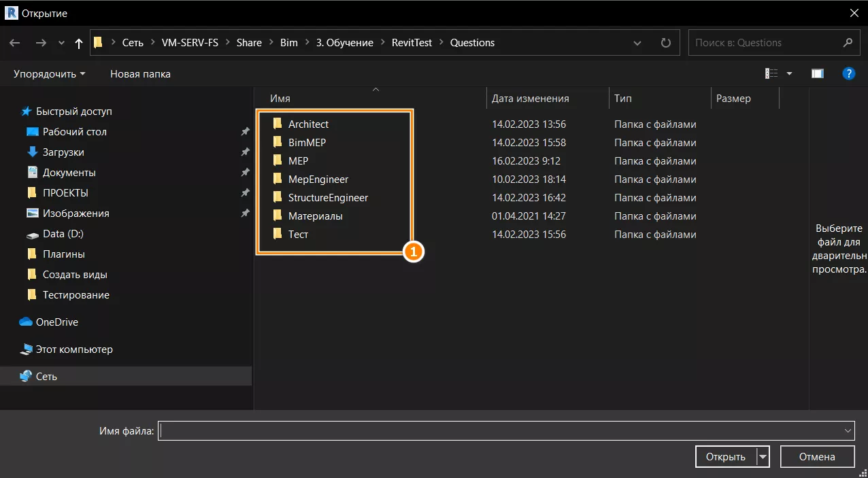Image resolution: width=868 pixels, height=478 pixels.
Task: Select the StructureEngineer folder
Action: [x=327, y=198]
